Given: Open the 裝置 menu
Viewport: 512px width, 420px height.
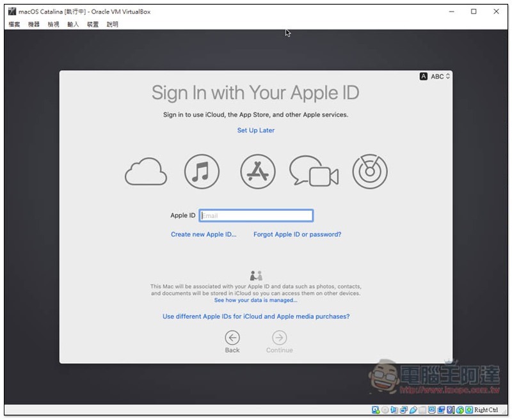Looking at the screenshot, I should pyautogui.click(x=93, y=24).
